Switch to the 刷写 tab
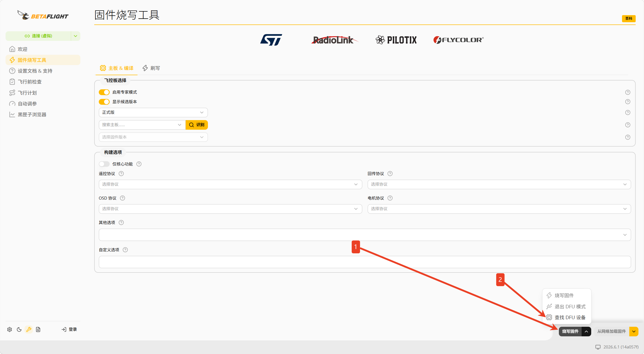 (151, 68)
